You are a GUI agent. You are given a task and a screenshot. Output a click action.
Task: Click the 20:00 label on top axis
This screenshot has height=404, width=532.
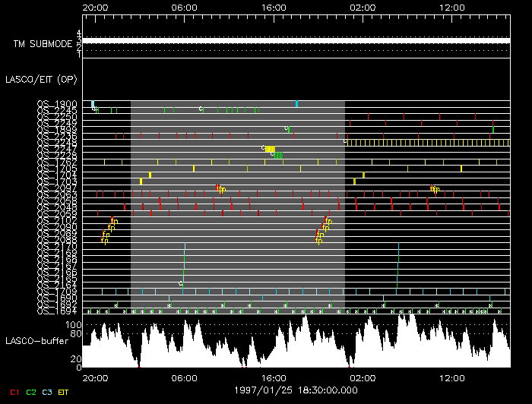coord(95,7)
